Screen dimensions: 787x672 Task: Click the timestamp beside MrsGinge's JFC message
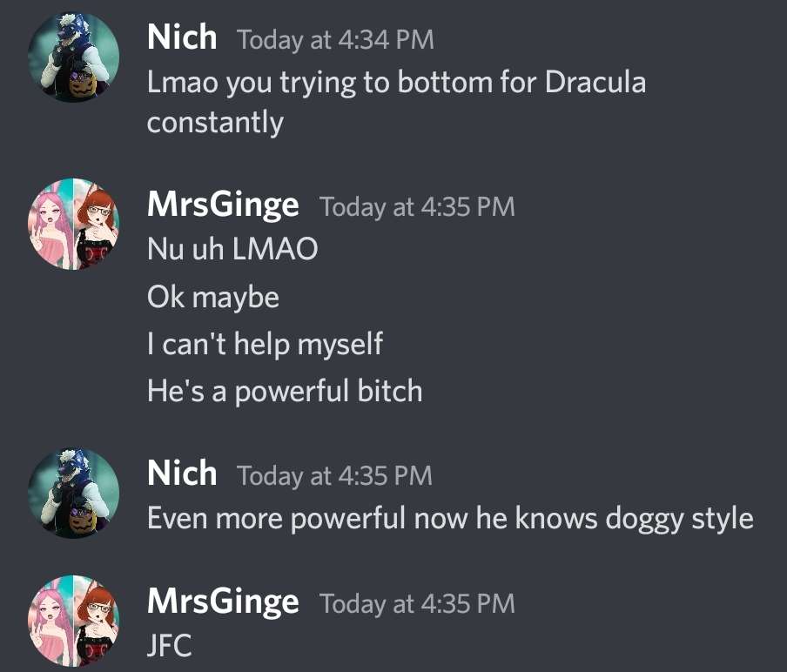pyautogui.click(x=417, y=603)
